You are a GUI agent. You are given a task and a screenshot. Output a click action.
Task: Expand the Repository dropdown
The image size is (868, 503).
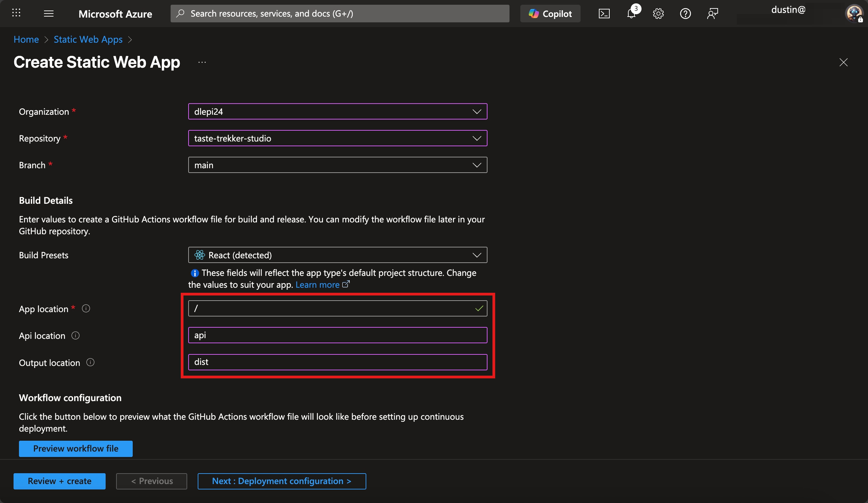[x=337, y=138]
